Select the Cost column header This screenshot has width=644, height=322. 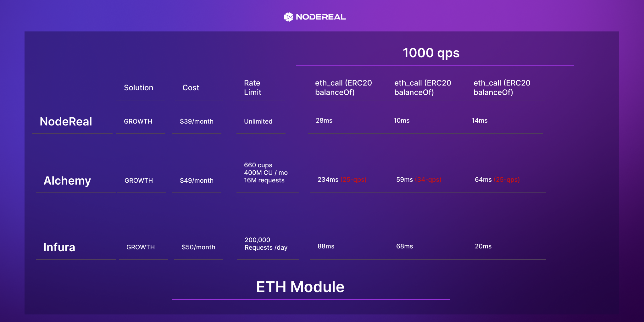pyautogui.click(x=191, y=88)
